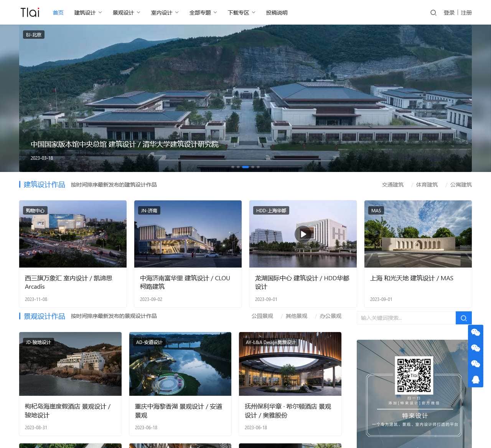Click the 特来设计 WeChat QR code

tap(414, 375)
